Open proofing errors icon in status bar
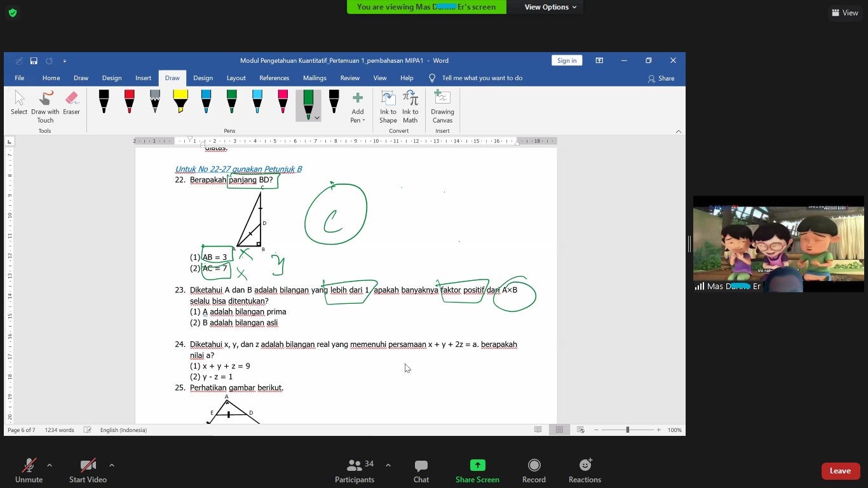 [x=88, y=430]
